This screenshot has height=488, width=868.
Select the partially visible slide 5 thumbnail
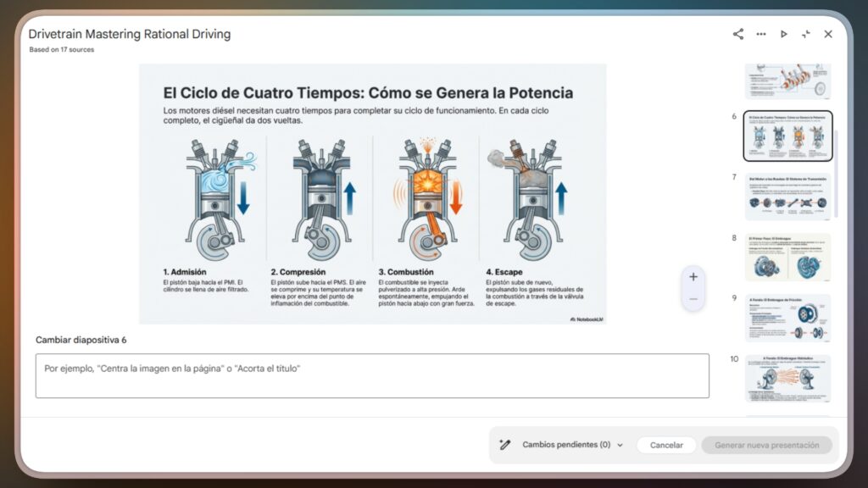point(787,81)
